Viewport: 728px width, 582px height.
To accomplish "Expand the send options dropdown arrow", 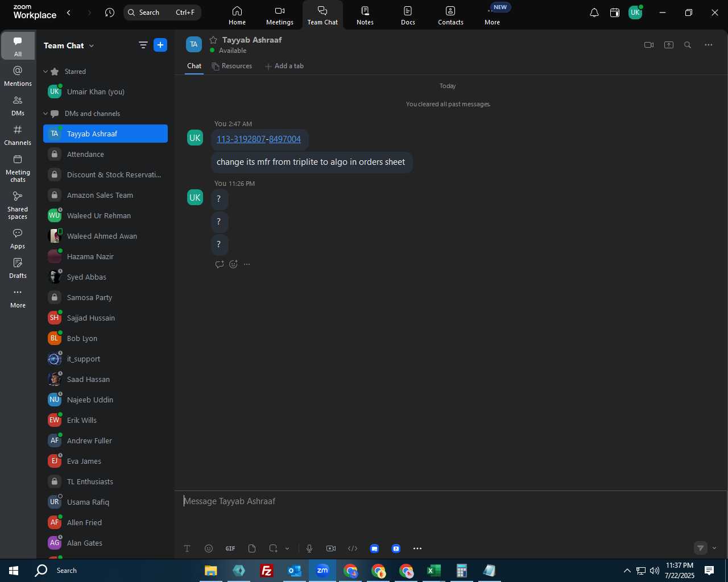I will point(714,548).
